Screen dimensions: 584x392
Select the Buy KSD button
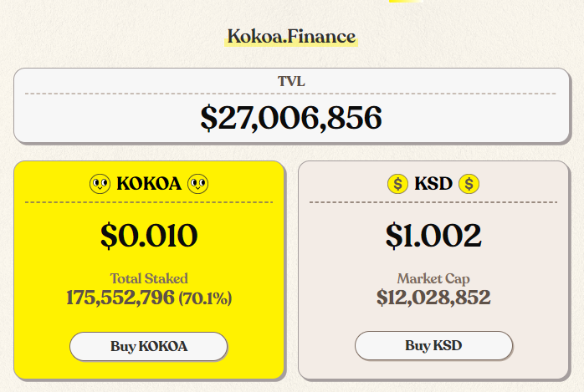[433, 345]
